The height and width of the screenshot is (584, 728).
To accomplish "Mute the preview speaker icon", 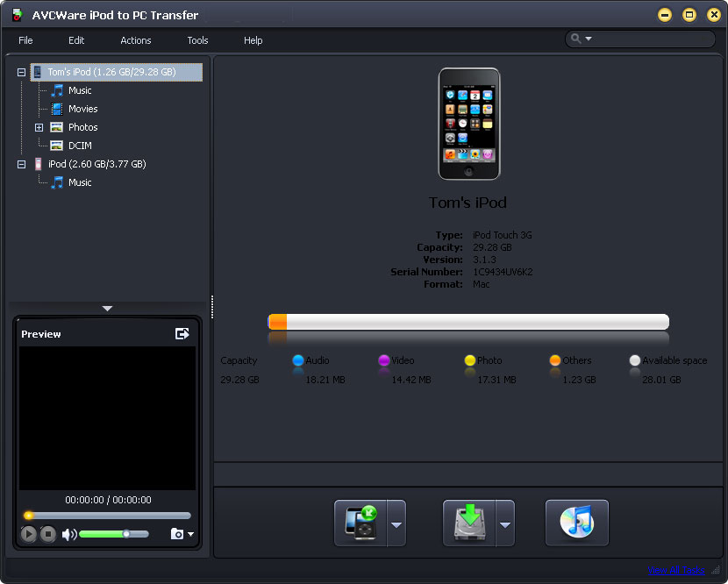I will pos(69,534).
